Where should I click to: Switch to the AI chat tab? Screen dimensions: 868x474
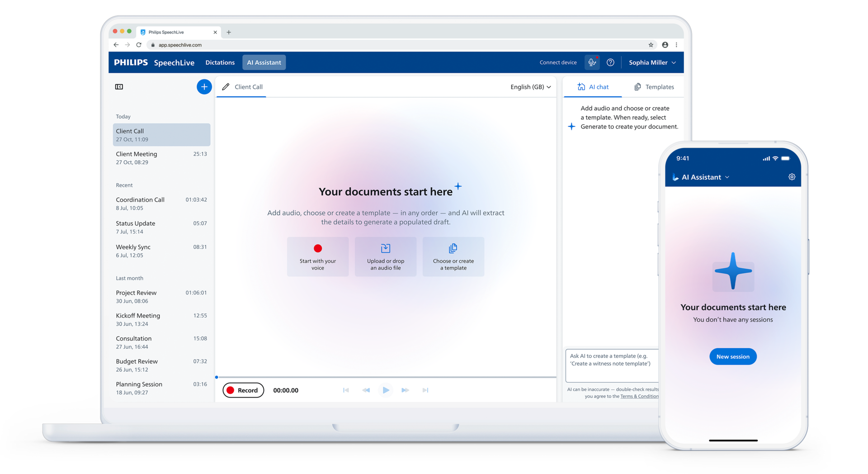pyautogui.click(x=593, y=87)
